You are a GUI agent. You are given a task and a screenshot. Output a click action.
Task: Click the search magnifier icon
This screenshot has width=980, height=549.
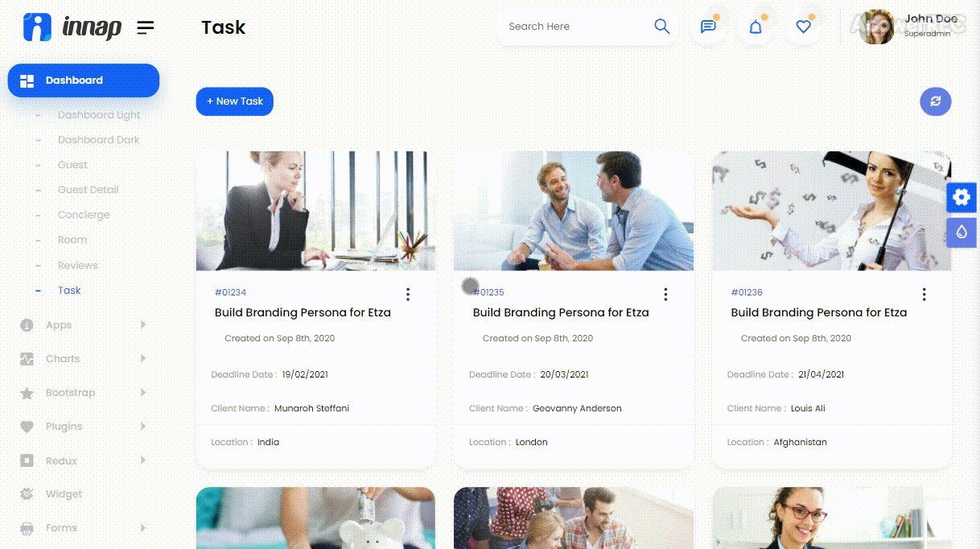click(x=661, y=27)
